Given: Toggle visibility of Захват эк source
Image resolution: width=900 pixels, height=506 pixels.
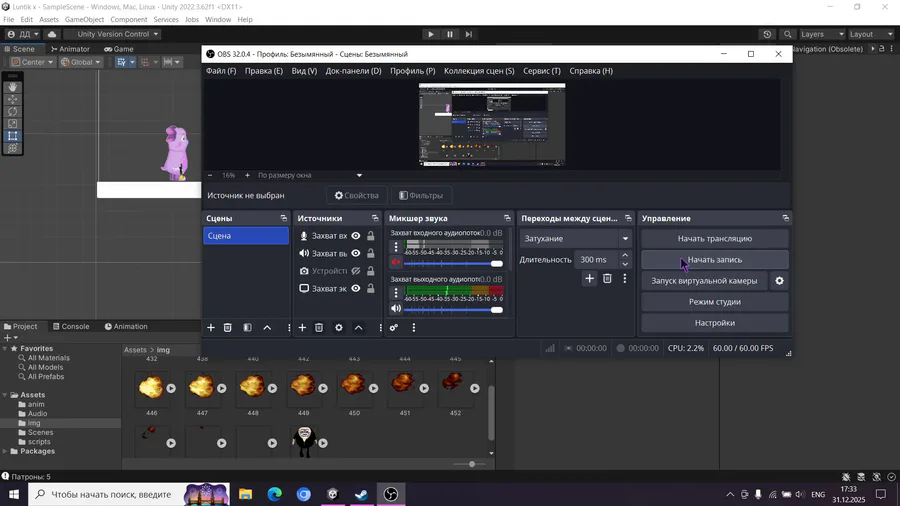Looking at the screenshot, I should 356,289.
